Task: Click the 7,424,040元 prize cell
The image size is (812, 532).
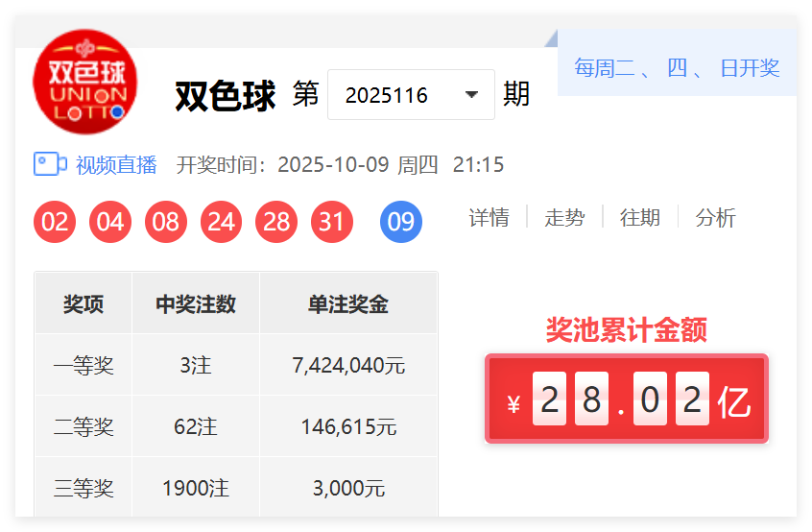Action: (x=348, y=365)
